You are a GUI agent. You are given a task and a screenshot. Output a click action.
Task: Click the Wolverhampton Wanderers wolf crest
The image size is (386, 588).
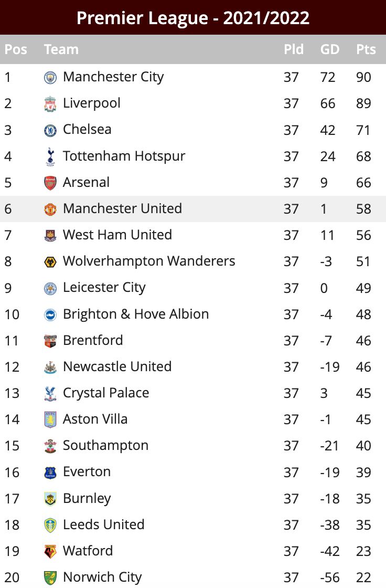[x=50, y=262]
